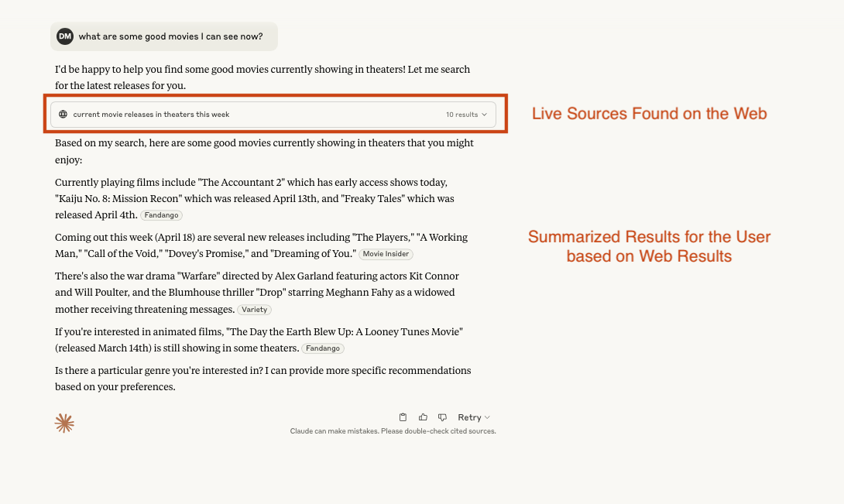Open the Movie Insider source chip
Screen dimensions: 844x504
click(386, 254)
